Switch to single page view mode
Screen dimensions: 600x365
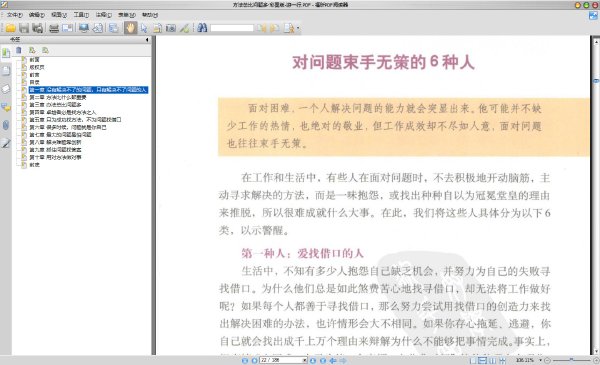pyautogui.click(x=473, y=360)
